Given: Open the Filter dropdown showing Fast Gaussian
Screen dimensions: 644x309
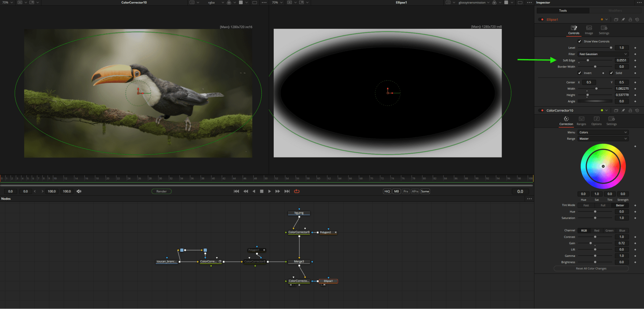Looking at the screenshot, I should (x=603, y=54).
